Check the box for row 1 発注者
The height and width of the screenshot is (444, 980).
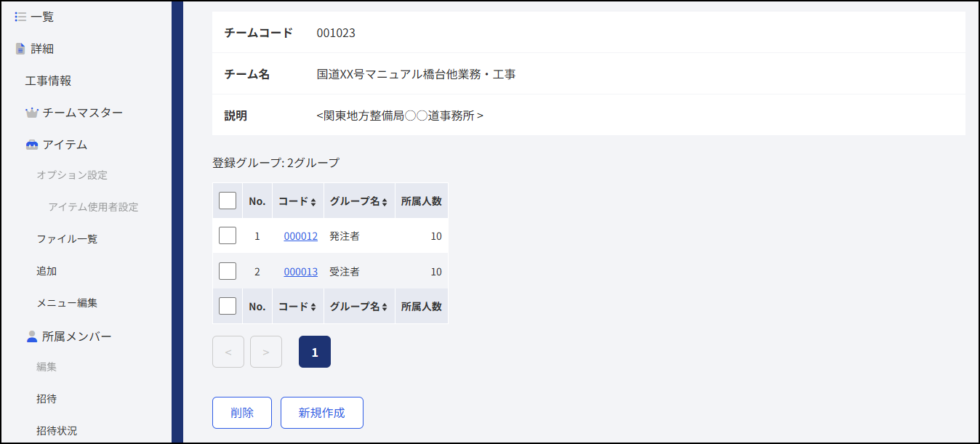click(x=228, y=235)
